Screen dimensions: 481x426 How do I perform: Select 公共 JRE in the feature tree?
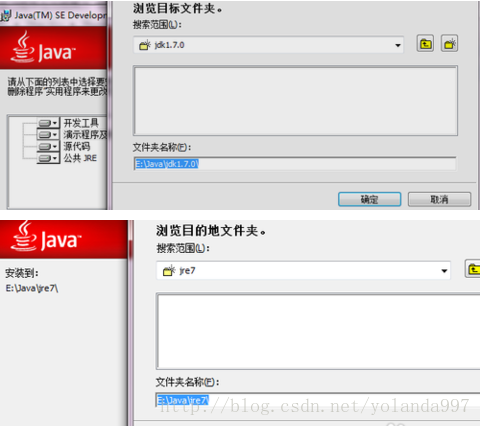click(x=80, y=158)
